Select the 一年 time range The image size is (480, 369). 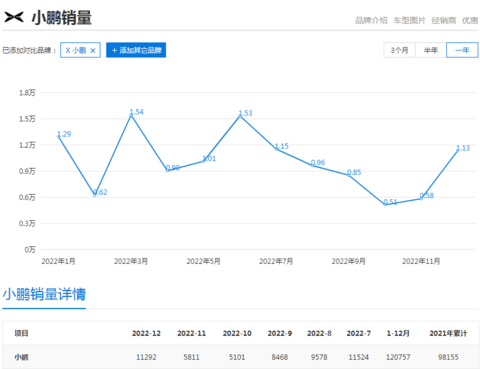[x=462, y=50]
